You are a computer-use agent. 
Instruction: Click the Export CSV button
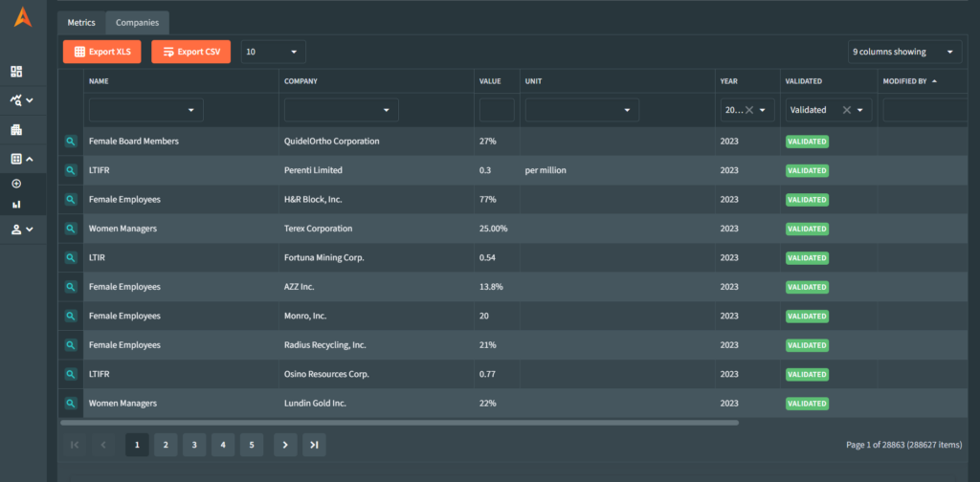pyautogui.click(x=190, y=52)
